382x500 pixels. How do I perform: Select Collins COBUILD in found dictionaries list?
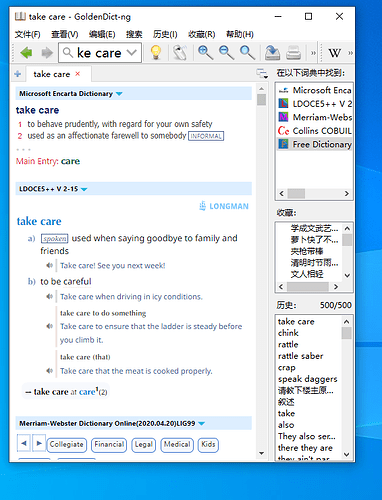(315, 131)
